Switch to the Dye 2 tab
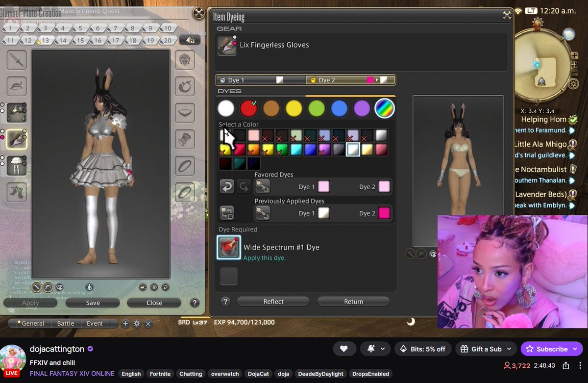This screenshot has width=588, height=383. (x=350, y=80)
